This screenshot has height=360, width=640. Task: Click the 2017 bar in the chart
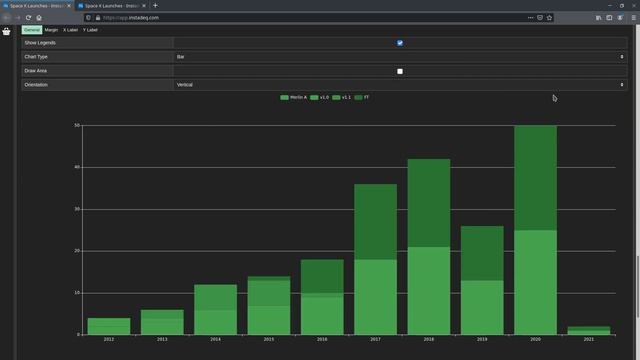(375, 259)
